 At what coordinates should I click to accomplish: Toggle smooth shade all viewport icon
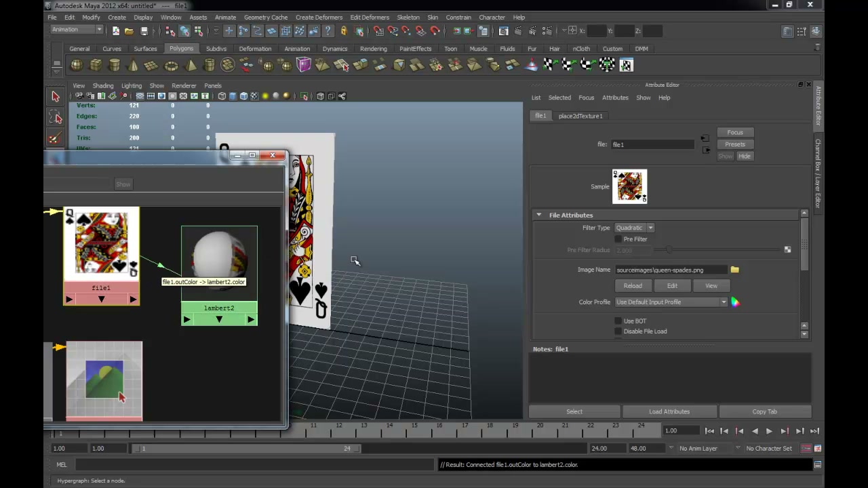pyautogui.click(x=233, y=96)
